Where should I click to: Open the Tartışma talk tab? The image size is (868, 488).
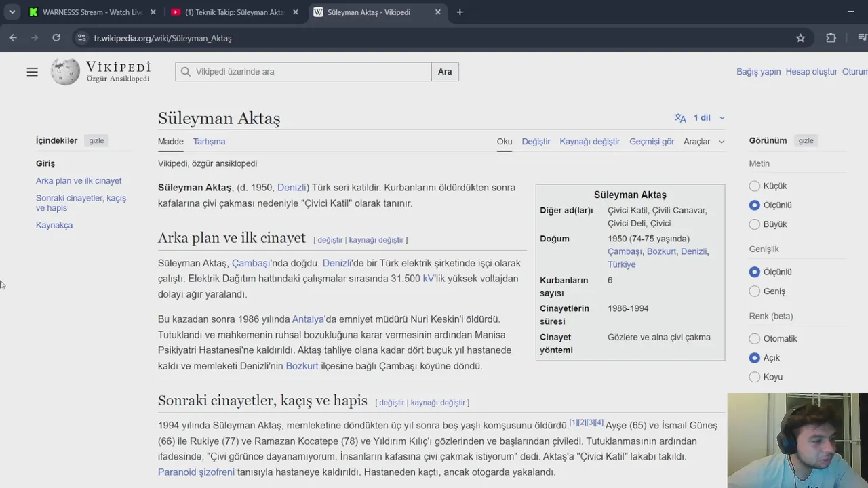pos(209,142)
